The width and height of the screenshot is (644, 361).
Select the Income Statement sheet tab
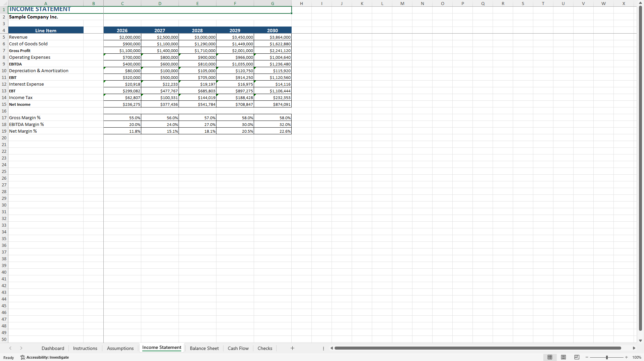tap(162, 348)
